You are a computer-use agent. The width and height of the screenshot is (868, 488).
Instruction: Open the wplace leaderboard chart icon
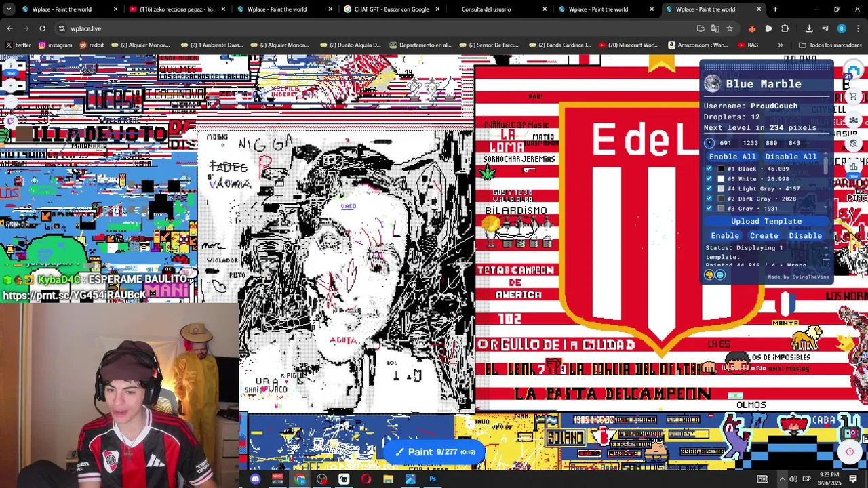(x=854, y=166)
